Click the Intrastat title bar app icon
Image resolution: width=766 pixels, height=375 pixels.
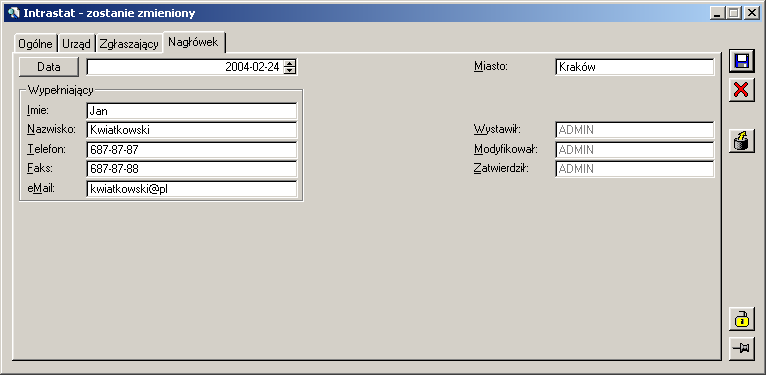[14, 13]
